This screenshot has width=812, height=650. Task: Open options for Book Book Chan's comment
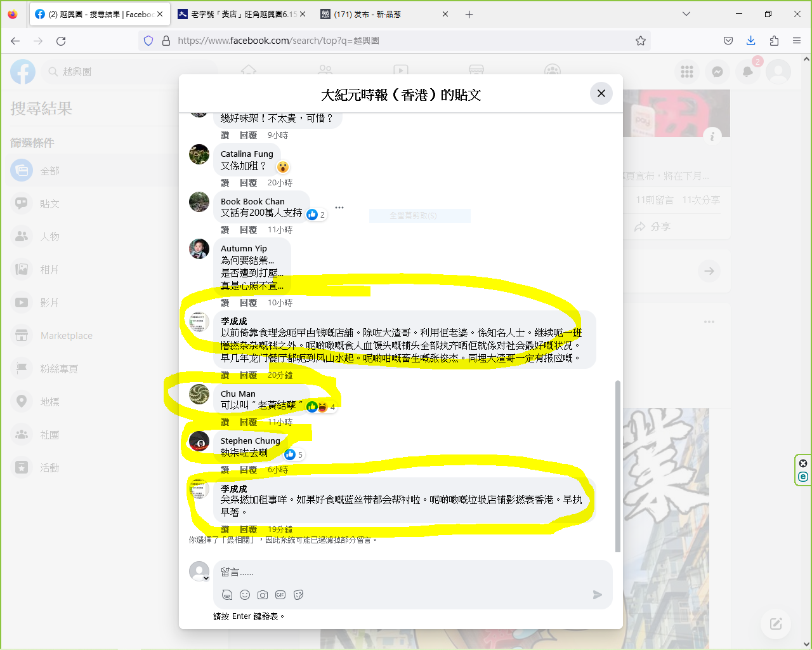pos(339,208)
